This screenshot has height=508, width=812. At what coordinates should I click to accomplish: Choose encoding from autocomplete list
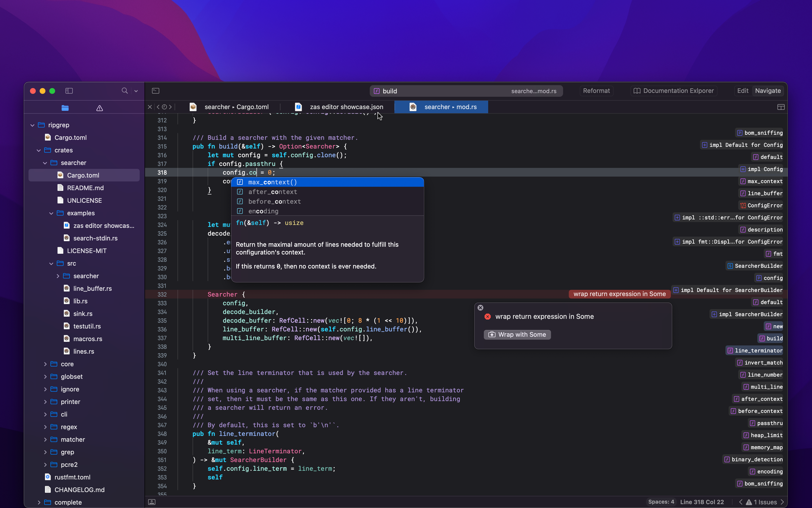point(327,211)
